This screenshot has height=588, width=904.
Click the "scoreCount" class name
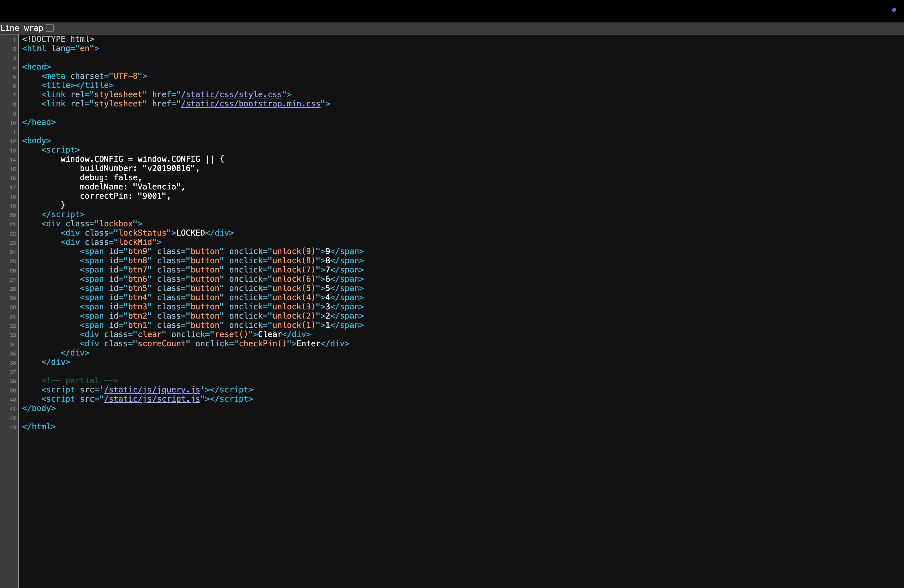161,344
